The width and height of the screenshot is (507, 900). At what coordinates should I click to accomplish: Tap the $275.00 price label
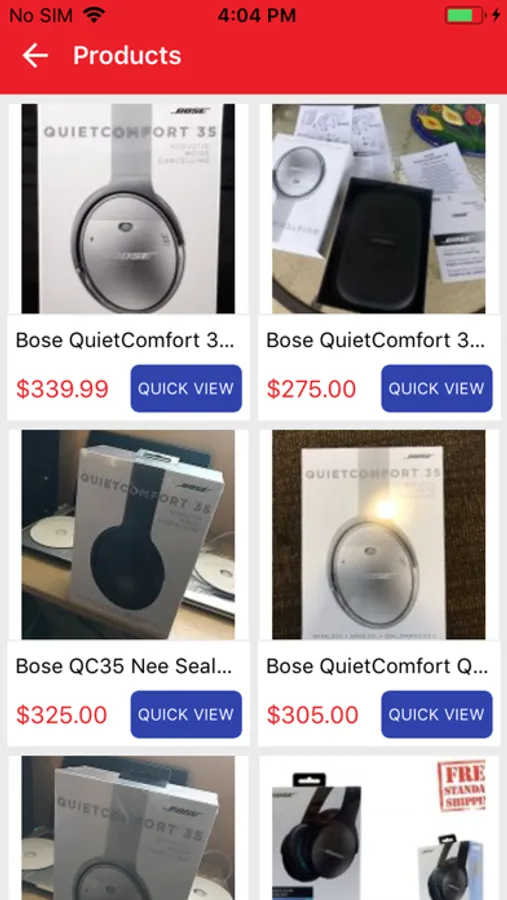(x=311, y=389)
